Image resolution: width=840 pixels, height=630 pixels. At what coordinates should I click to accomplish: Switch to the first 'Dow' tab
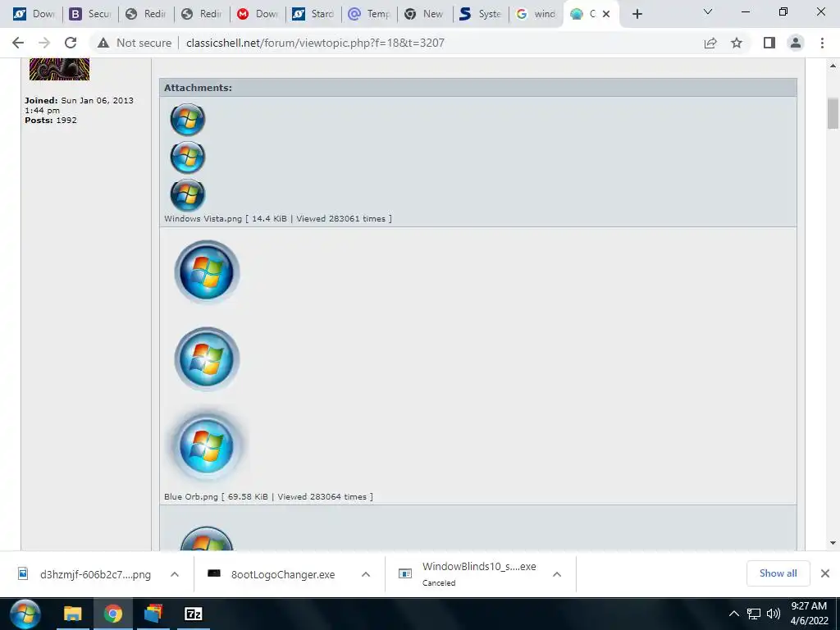34,14
